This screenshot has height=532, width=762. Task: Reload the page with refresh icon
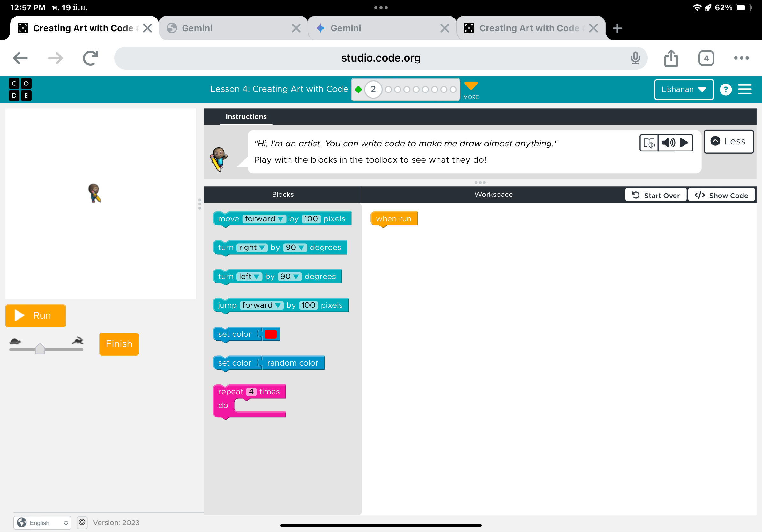click(90, 58)
